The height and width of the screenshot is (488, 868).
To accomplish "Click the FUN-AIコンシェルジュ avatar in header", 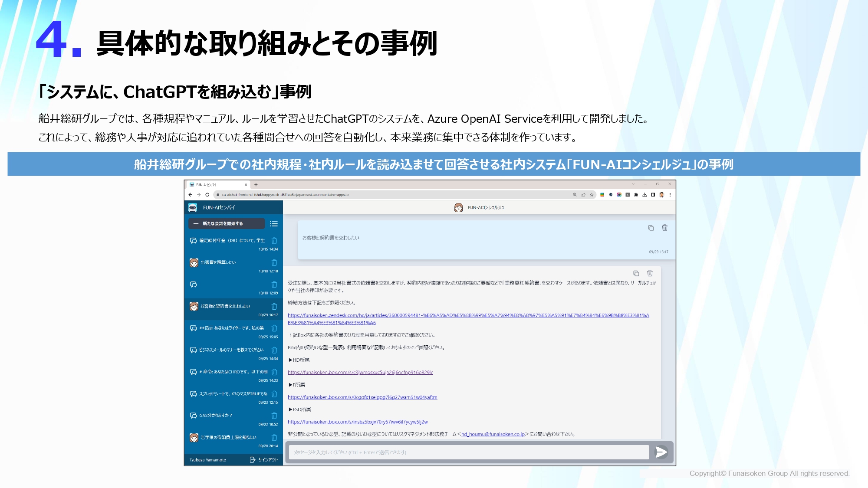I will click(x=458, y=208).
